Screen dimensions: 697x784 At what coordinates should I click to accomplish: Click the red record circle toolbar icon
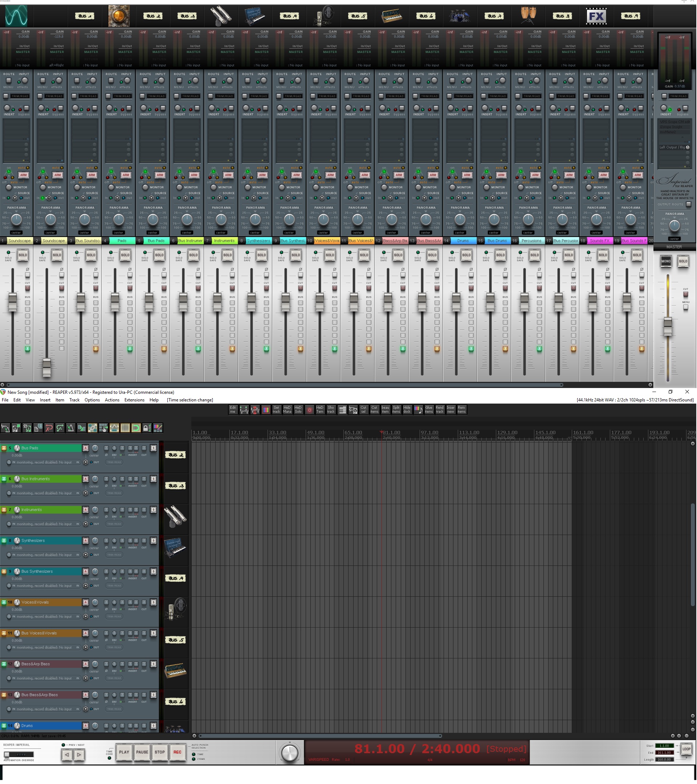pyautogui.click(x=309, y=410)
